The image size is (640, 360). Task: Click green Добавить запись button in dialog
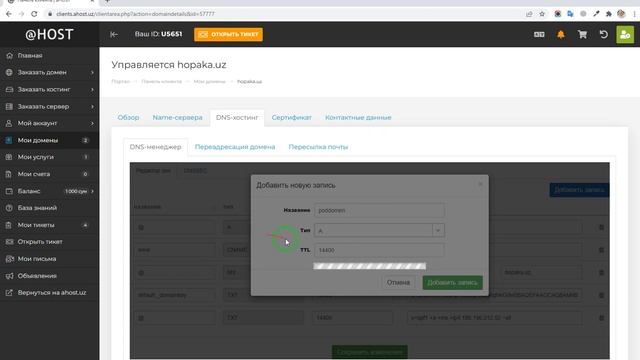[452, 282]
